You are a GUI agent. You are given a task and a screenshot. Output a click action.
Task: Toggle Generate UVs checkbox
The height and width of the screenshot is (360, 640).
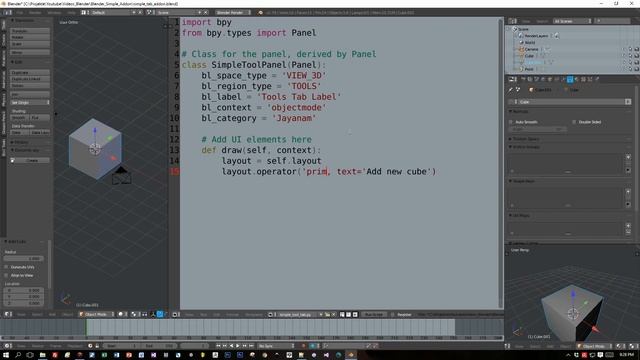pyautogui.click(x=6, y=267)
